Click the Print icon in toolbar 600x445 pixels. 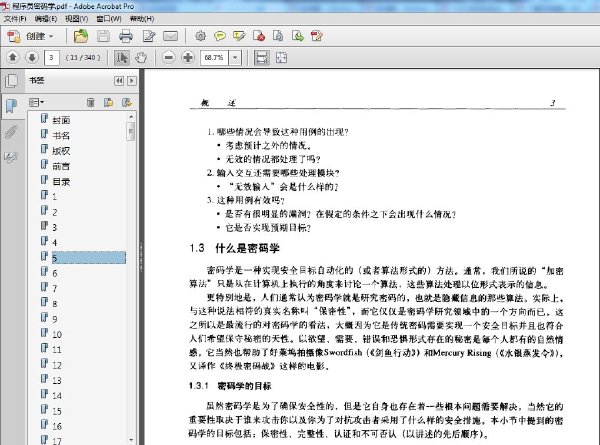(x=126, y=36)
